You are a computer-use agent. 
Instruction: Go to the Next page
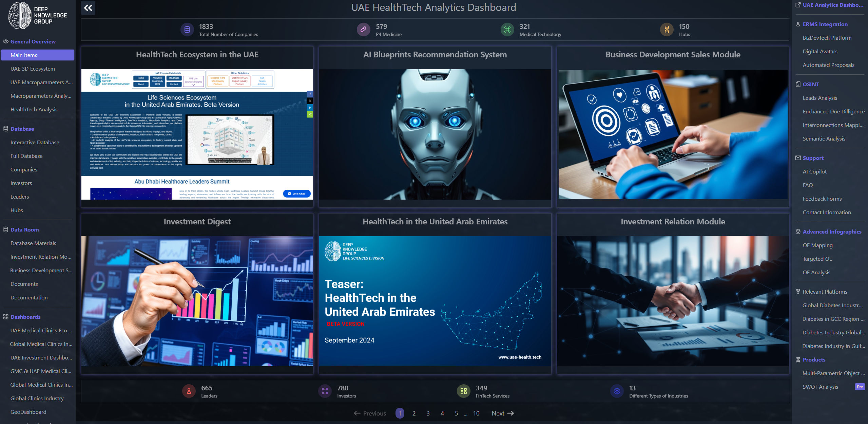503,413
